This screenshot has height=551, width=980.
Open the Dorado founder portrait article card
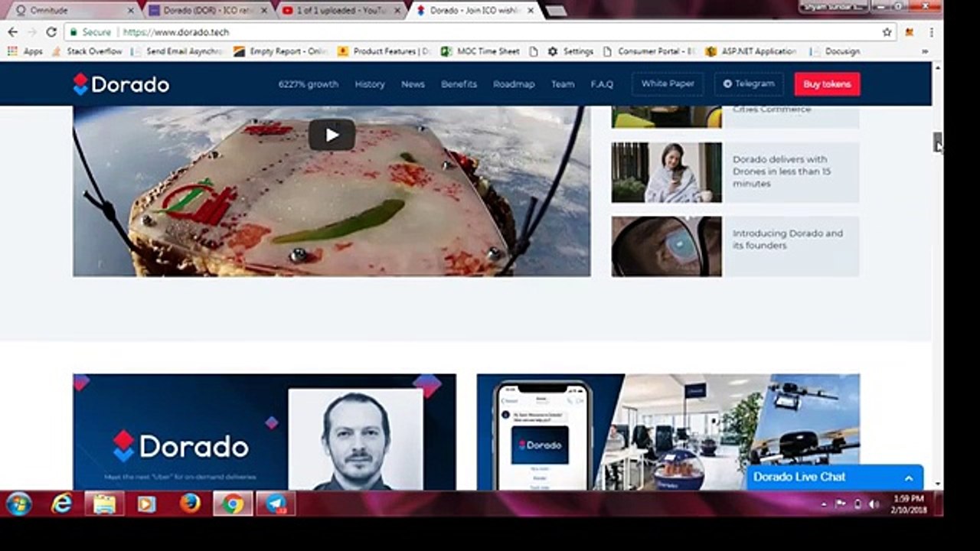tap(264, 432)
